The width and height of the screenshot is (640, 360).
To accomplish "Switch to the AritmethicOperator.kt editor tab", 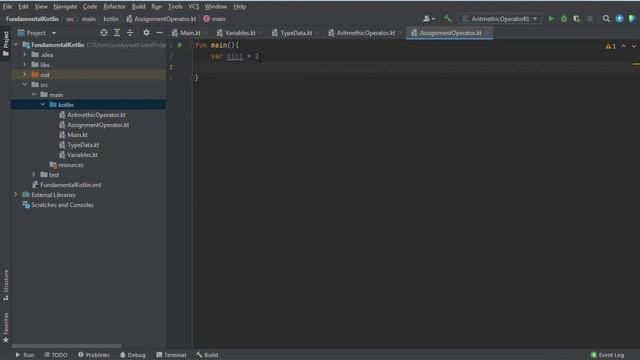I will [x=365, y=33].
